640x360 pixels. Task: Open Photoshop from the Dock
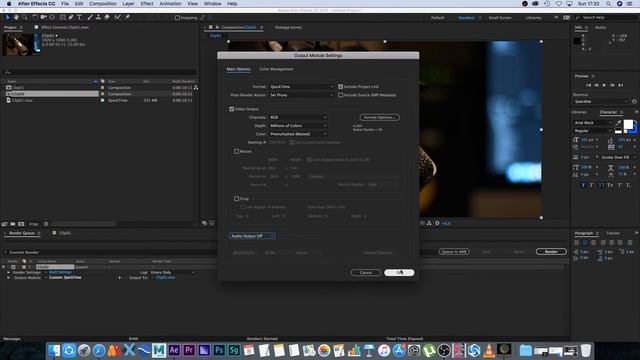click(219, 350)
